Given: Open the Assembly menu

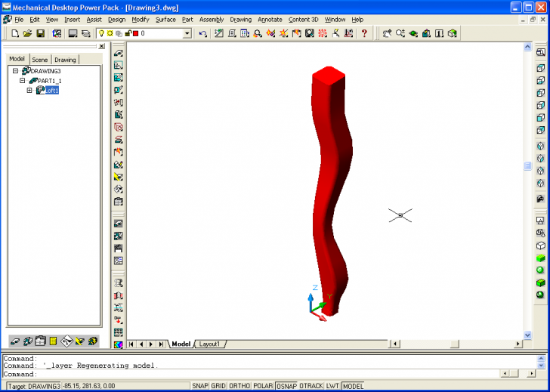Looking at the screenshot, I should pyautogui.click(x=212, y=20).
